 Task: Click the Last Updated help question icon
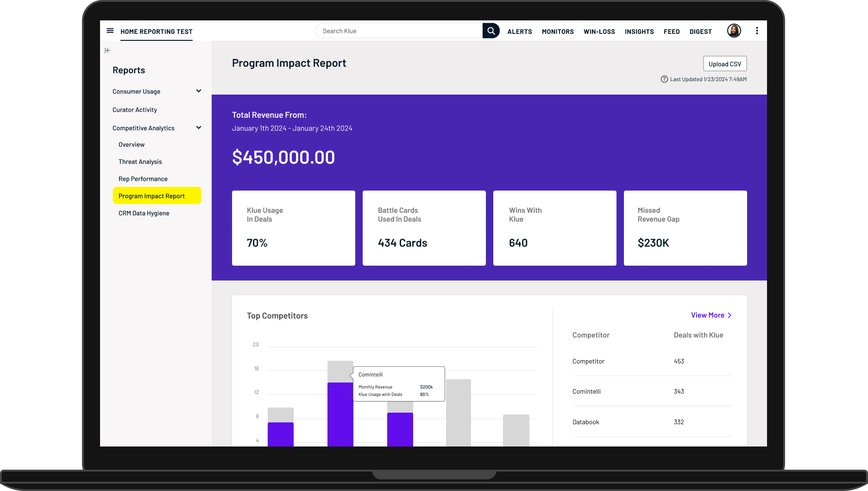[664, 79]
